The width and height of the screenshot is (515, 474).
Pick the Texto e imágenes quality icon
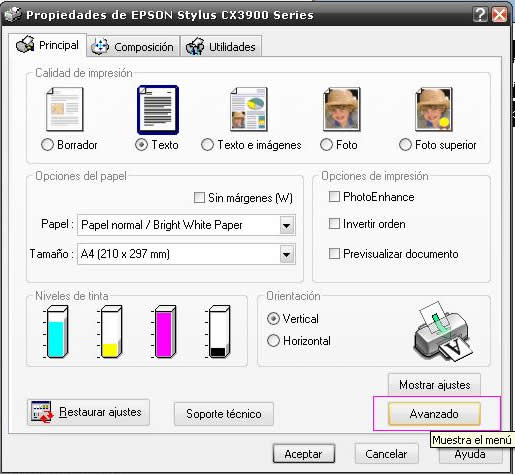tap(249, 109)
